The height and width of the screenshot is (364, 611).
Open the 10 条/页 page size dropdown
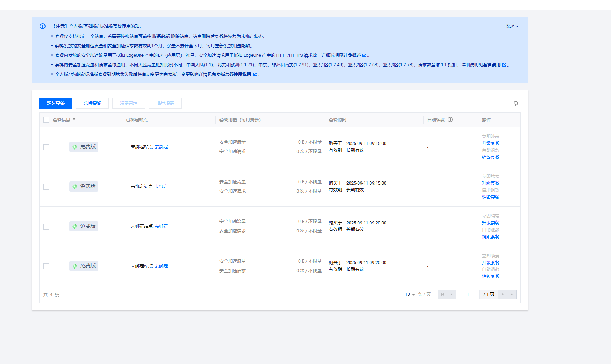tap(410, 294)
